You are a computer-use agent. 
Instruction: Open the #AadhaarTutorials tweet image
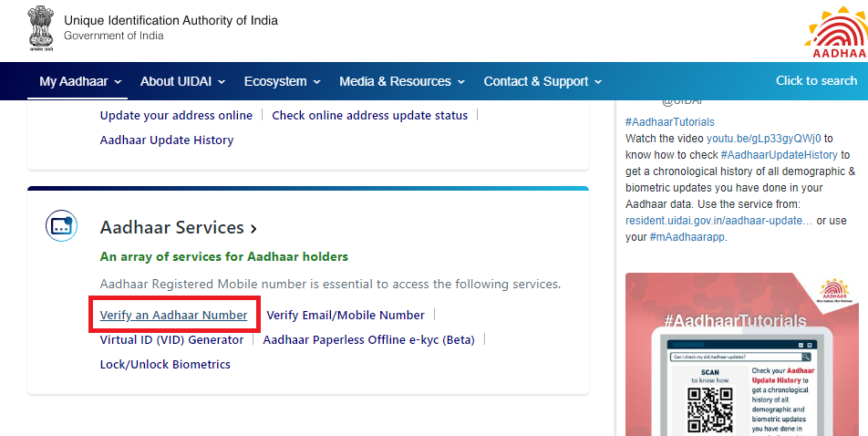tap(742, 354)
